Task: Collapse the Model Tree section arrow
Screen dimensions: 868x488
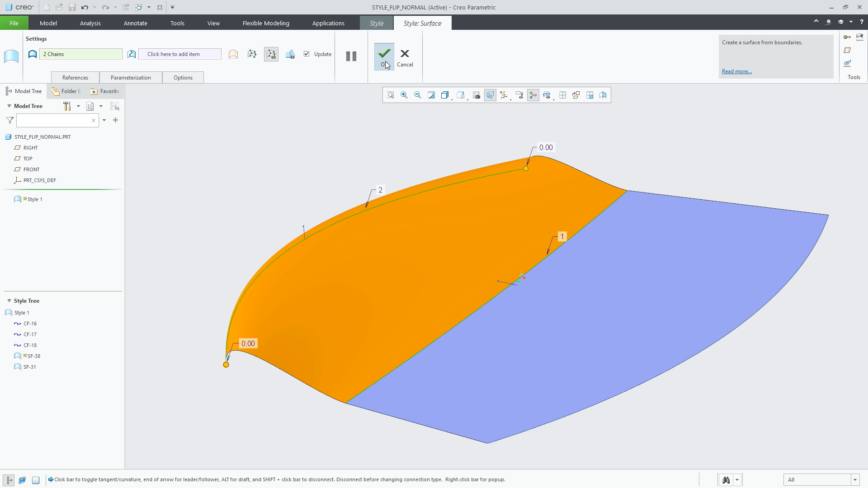Action: (x=9, y=106)
